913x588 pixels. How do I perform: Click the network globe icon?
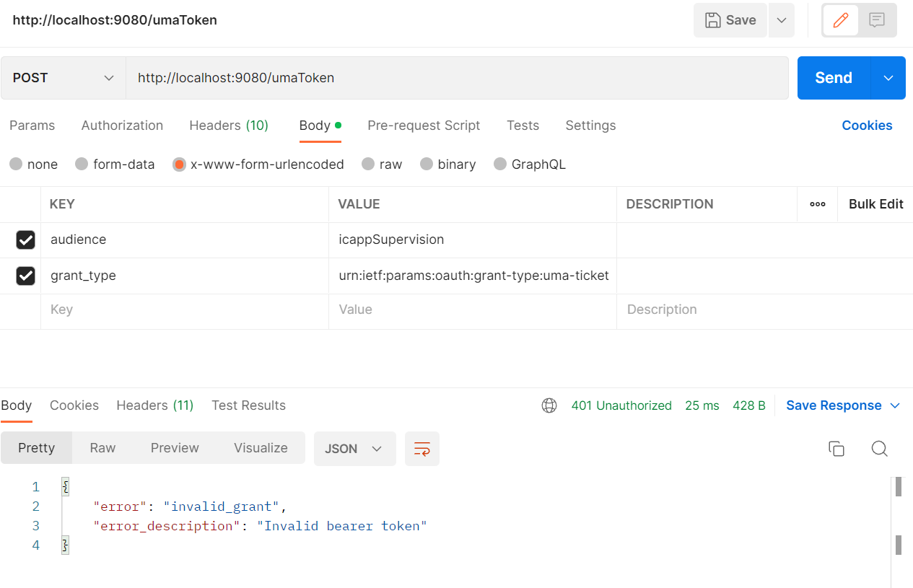[x=549, y=405]
